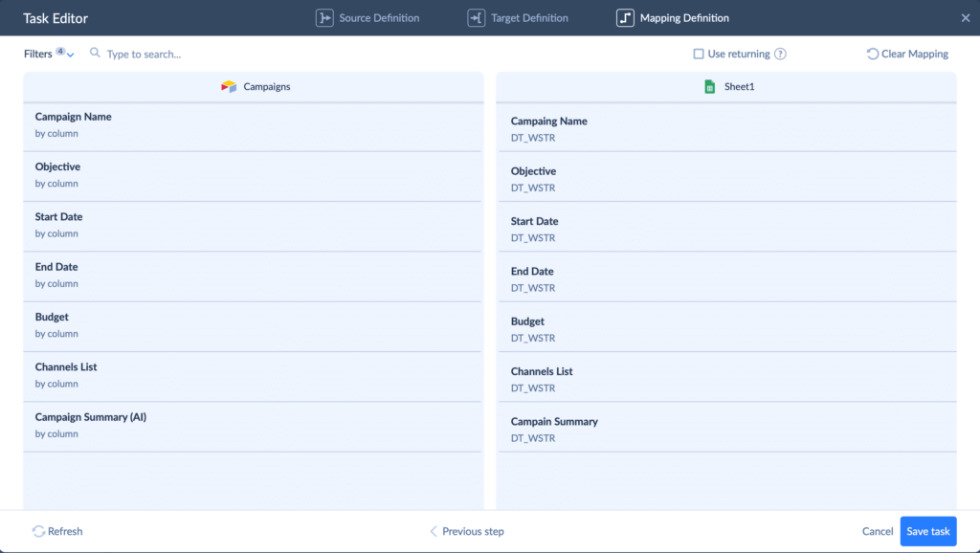The image size is (980, 553).
Task: Click the Google Sheets Sheet1 icon
Action: [x=710, y=86]
